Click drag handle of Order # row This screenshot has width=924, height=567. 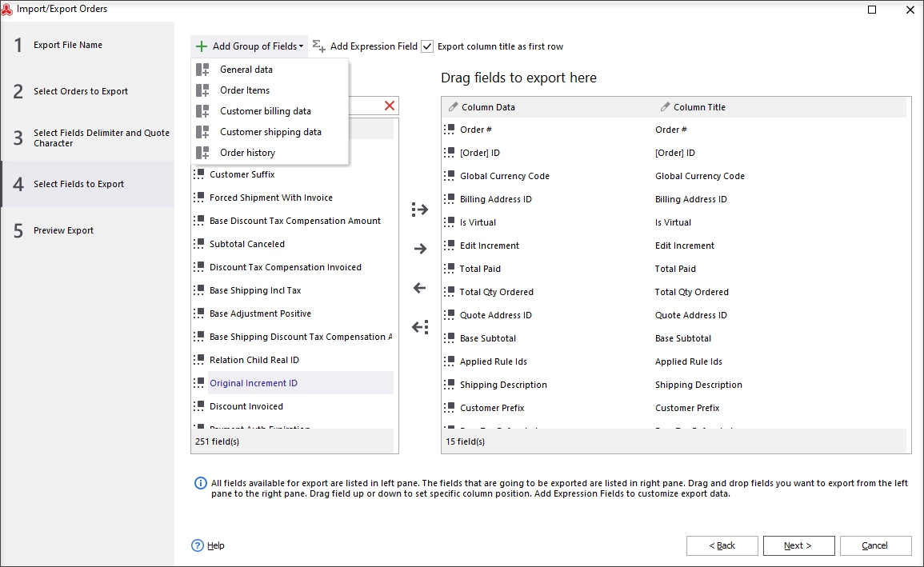(449, 129)
